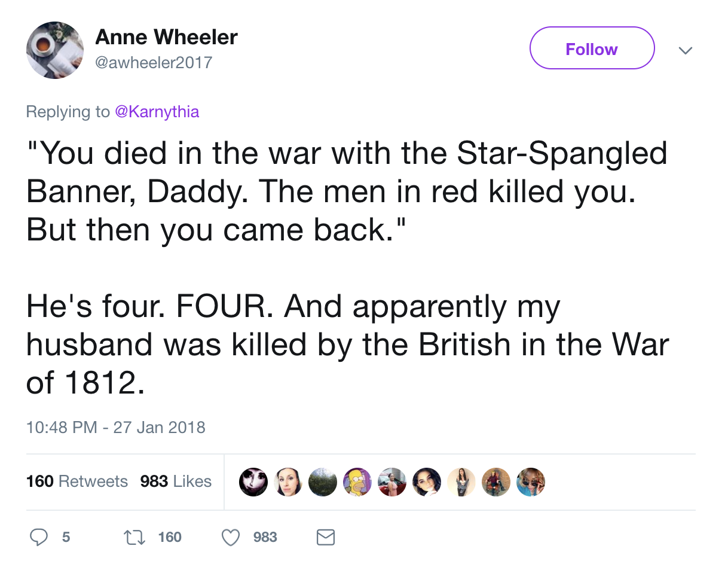The height and width of the screenshot is (573, 728).
Task: Click the cartoon character liker avatar
Action: [x=357, y=482]
